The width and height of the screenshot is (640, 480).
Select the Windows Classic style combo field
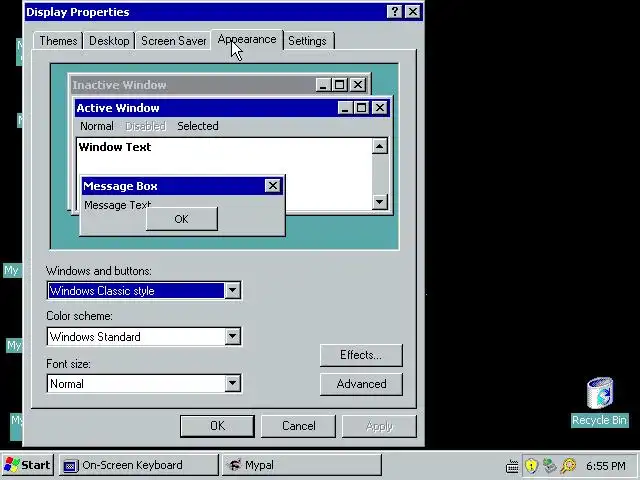click(x=144, y=291)
